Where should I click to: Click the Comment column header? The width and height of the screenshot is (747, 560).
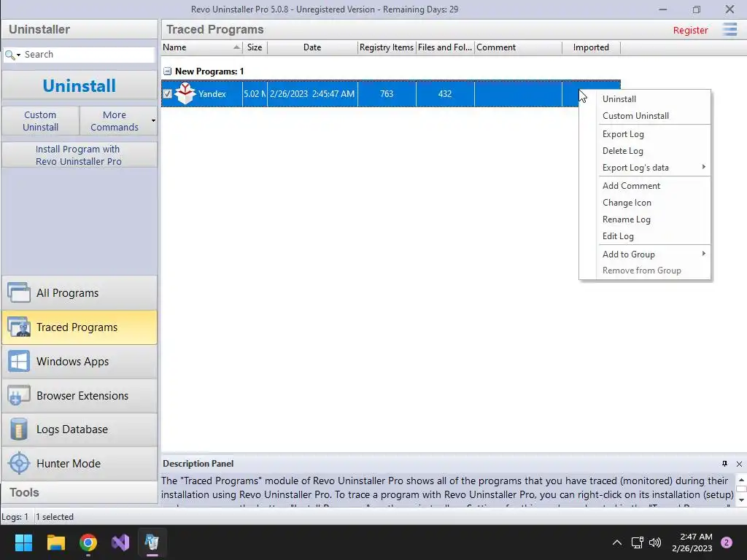point(518,47)
